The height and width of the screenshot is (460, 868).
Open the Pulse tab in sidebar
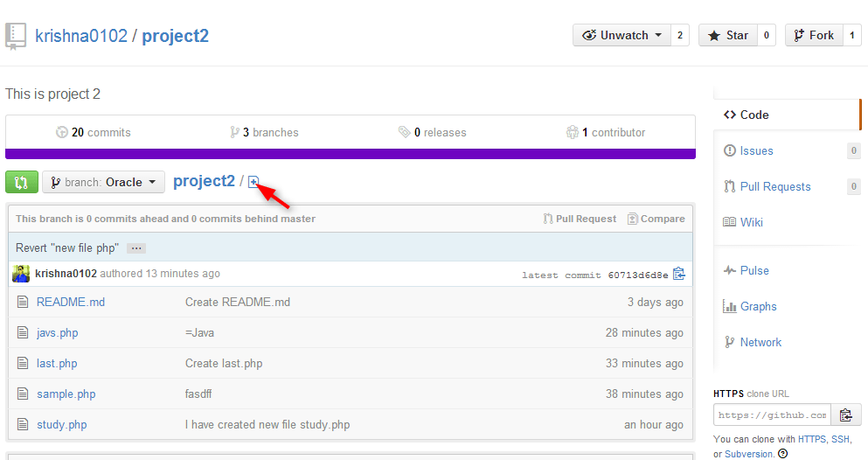point(746,270)
